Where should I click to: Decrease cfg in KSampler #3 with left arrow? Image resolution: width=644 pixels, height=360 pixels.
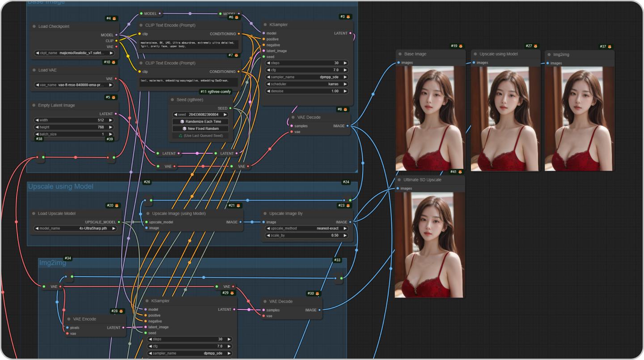pyautogui.click(x=268, y=70)
